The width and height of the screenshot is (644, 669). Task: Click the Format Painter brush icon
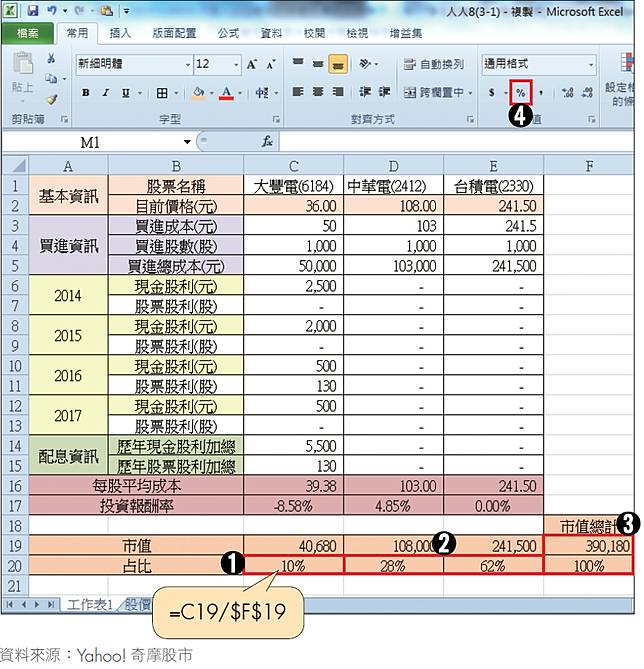click(52, 99)
